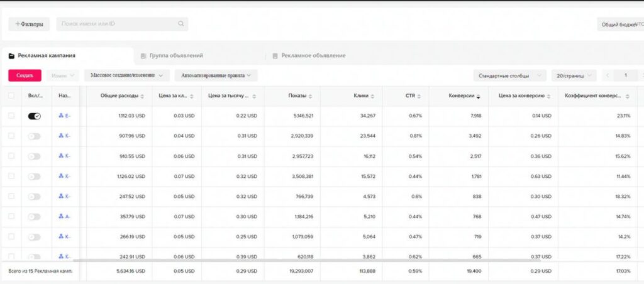
Task: Sort table by Клики sort icon
Action: coord(374,96)
